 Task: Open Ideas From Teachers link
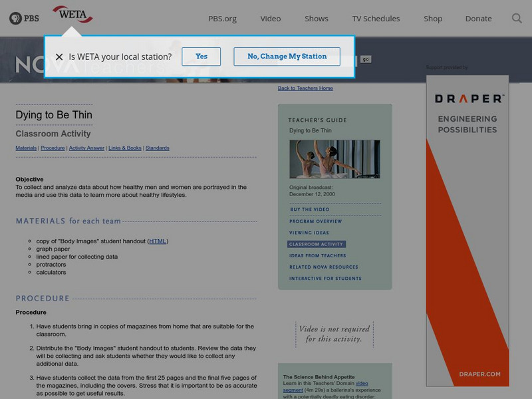(318, 255)
